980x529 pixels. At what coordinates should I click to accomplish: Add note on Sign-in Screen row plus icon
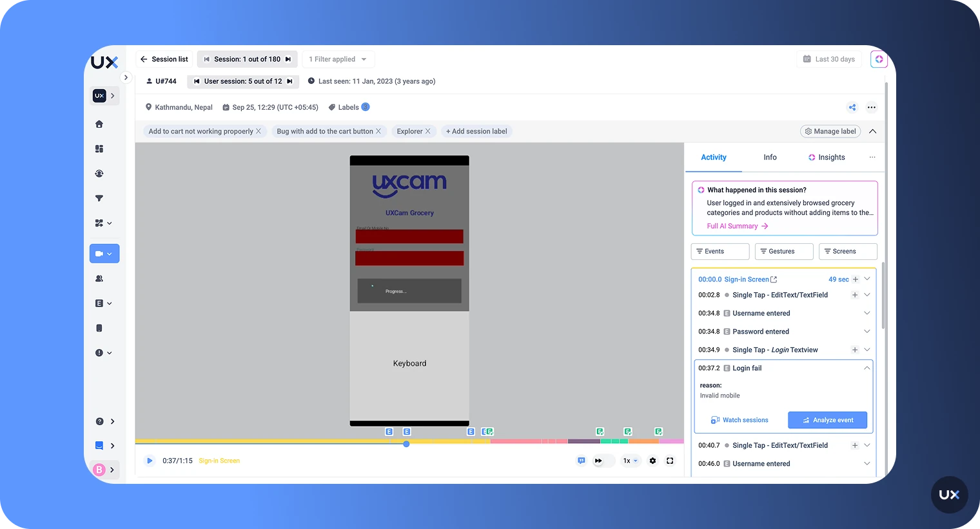(x=856, y=279)
